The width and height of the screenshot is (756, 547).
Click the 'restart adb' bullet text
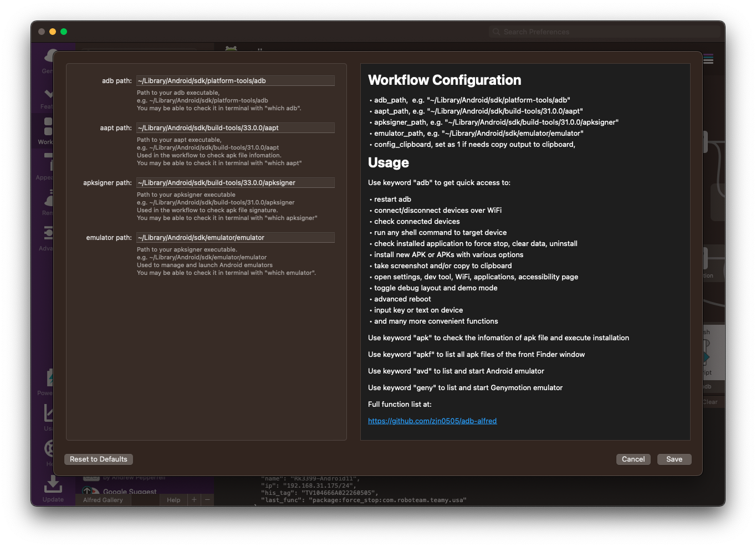tap(392, 200)
